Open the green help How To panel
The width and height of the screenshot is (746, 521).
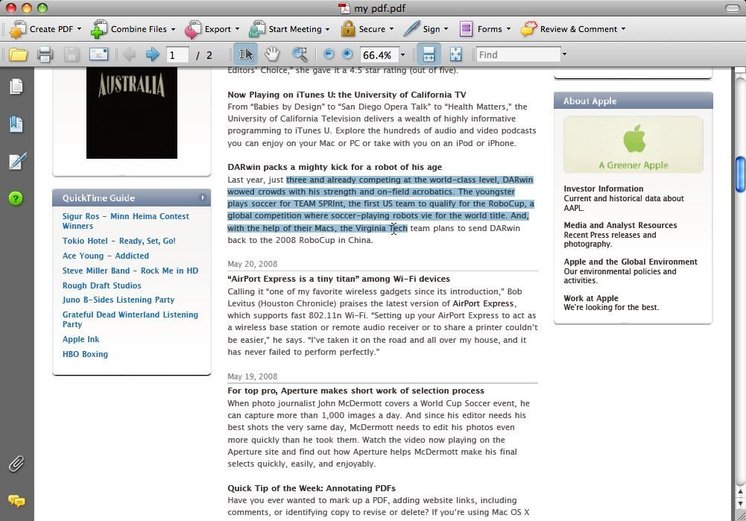(x=16, y=198)
